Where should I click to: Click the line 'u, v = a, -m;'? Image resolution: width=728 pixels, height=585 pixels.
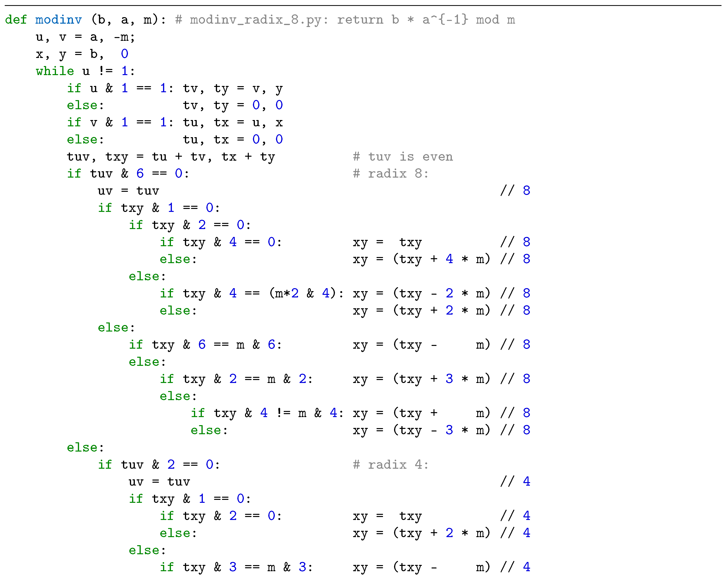[x=85, y=37]
